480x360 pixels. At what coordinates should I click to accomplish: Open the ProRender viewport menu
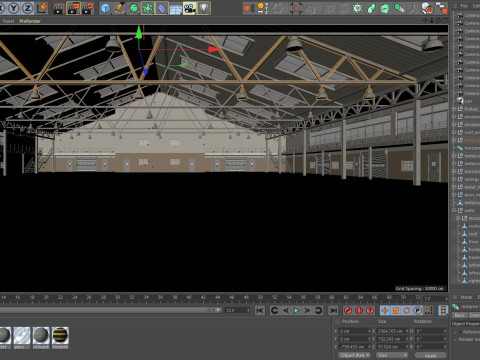pos(30,21)
